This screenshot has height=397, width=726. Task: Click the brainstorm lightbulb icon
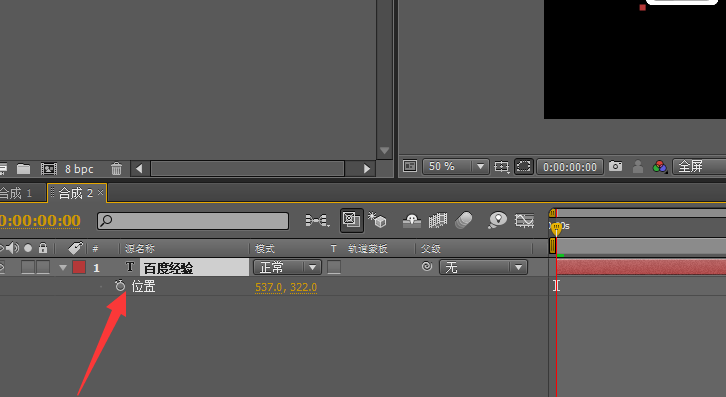click(x=497, y=221)
